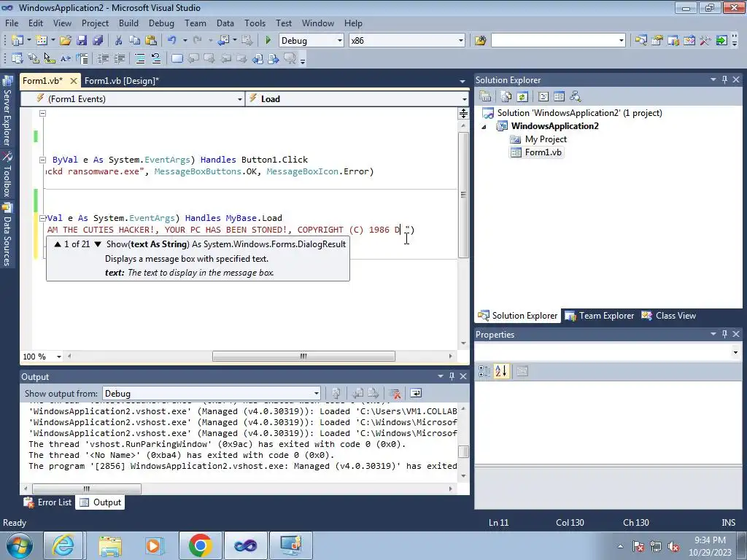Click the New Project toolbar icon

click(x=18, y=41)
